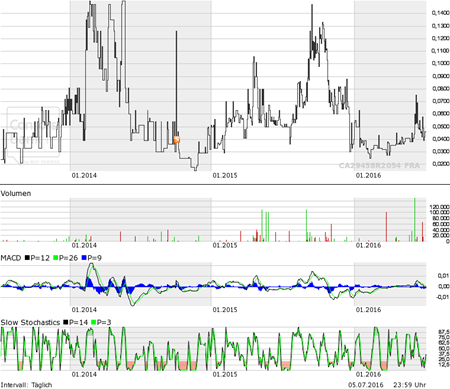Select the Volumen panel label

[16, 193]
